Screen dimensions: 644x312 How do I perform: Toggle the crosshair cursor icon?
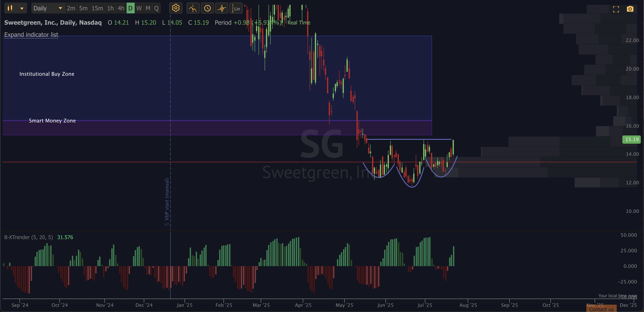tap(222, 8)
